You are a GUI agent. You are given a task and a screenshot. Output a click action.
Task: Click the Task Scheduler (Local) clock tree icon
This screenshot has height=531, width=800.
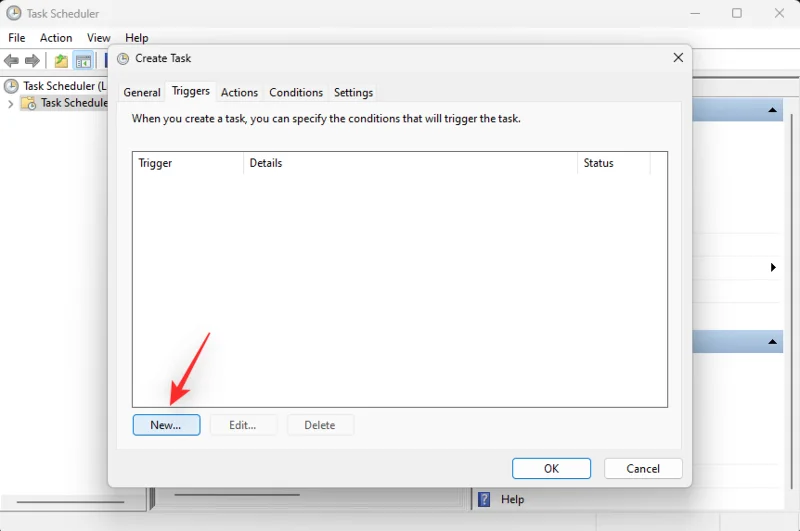pyautogui.click(x=11, y=86)
